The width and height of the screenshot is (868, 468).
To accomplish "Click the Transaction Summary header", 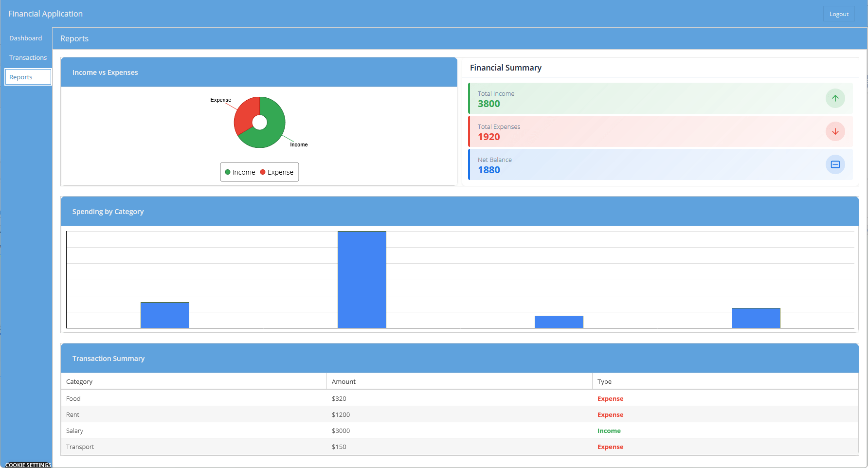I will (459, 358).
